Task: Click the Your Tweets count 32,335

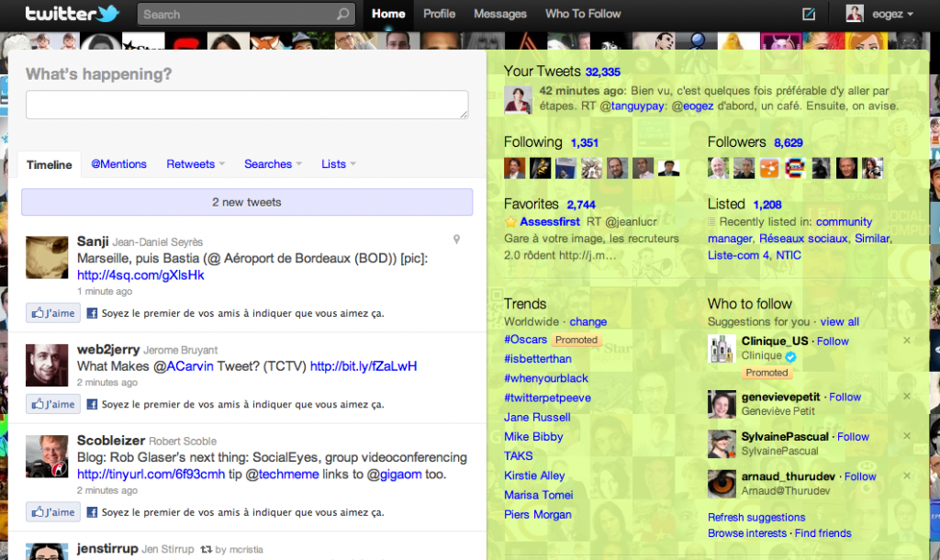Action: click(602, 72)
